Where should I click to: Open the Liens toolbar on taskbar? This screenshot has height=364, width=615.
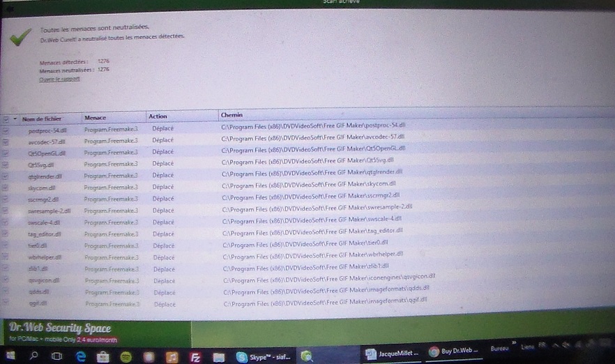tap(528, 347)
